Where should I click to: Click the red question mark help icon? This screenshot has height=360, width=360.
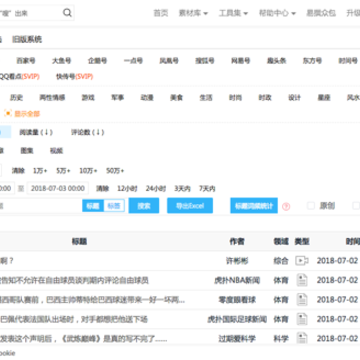click(x=286, y=207)
